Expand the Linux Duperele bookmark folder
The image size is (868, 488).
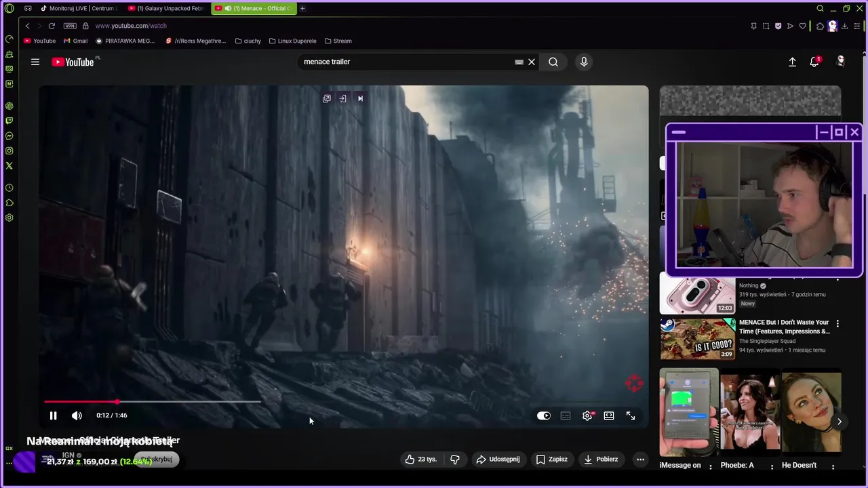(292, 41)
